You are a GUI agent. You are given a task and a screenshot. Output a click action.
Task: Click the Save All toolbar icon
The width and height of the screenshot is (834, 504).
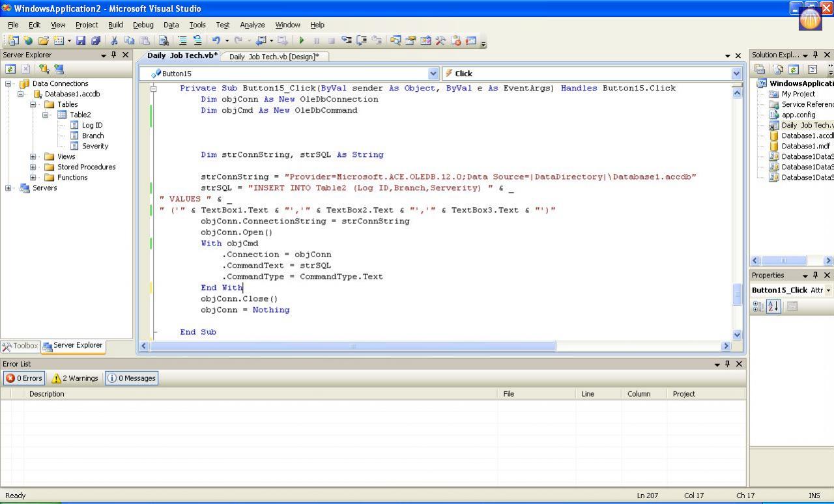click(x=95, y=40)
